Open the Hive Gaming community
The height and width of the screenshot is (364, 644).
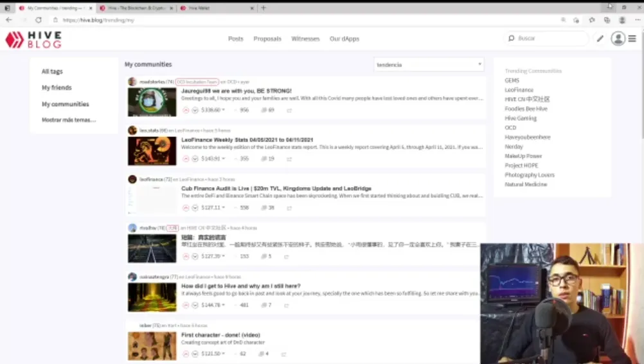(x=521, y=118)
